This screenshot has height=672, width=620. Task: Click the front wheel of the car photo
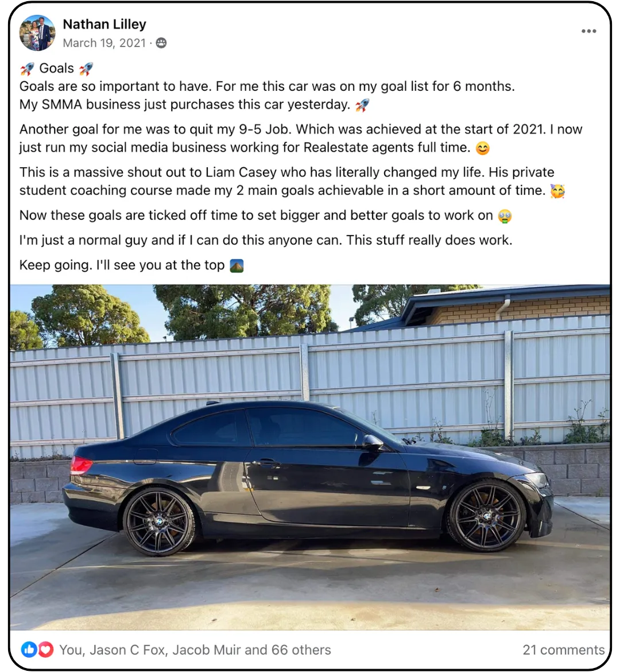[x=487, y=516]
